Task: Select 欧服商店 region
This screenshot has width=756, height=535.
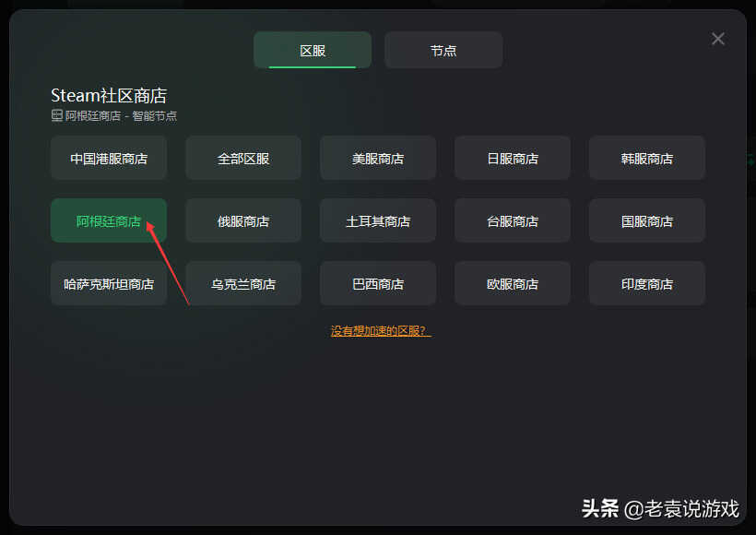Action: [x=513, y=284]
